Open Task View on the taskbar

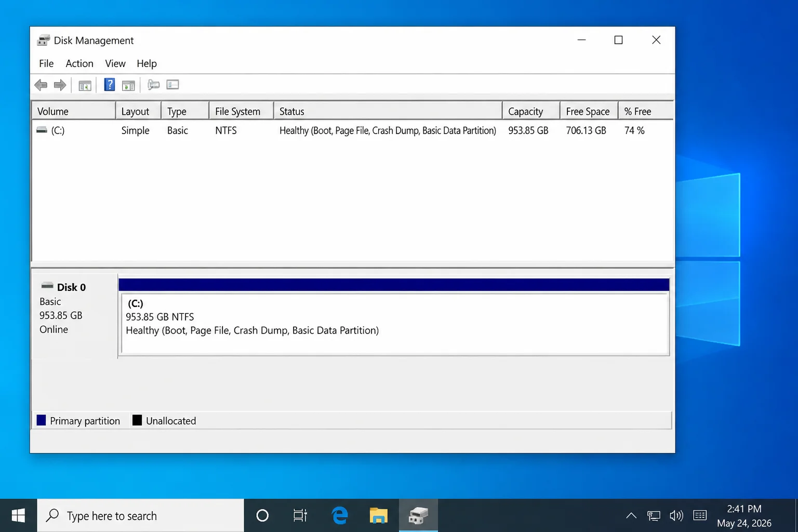click(300, 515)
